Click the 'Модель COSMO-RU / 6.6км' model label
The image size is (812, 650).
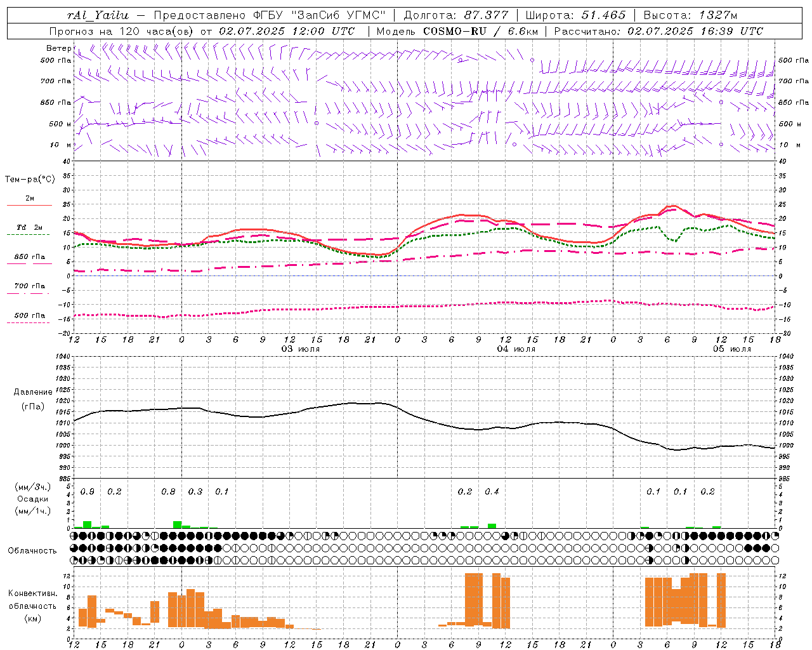coord(457,31)
